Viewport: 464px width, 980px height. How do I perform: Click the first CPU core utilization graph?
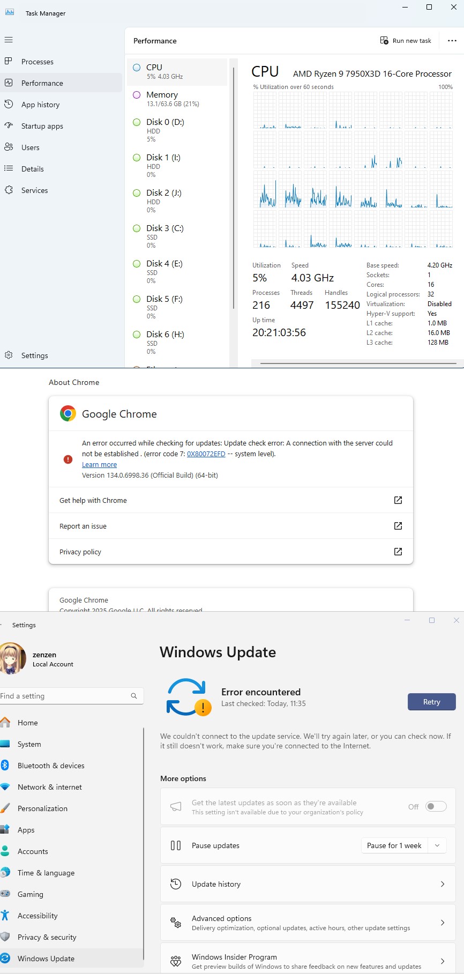265,110
